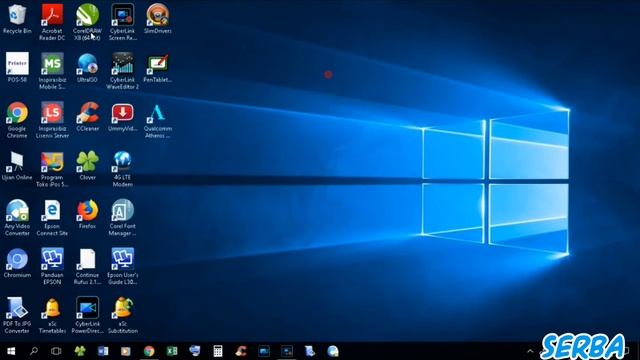Select the CyberLink PowerDirector desktop shortcut
Screen dimensions: 640x360
tap(87, 315)
